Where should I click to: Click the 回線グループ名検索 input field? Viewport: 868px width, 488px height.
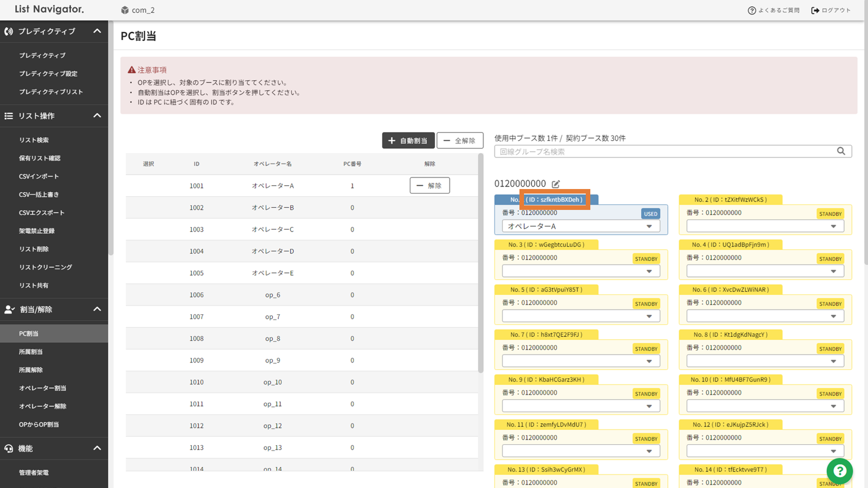663,152
